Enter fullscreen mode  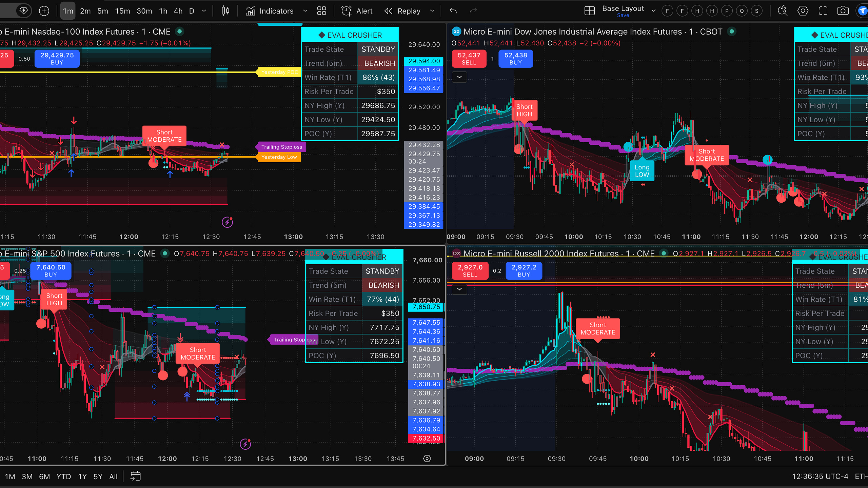[x=823, y=11]
